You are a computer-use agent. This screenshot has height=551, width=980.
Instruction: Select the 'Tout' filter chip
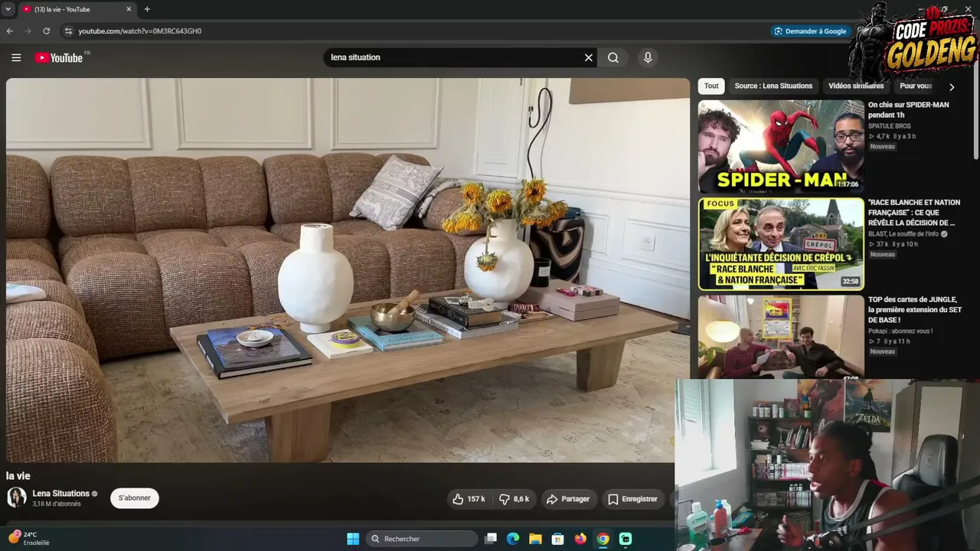711,86
